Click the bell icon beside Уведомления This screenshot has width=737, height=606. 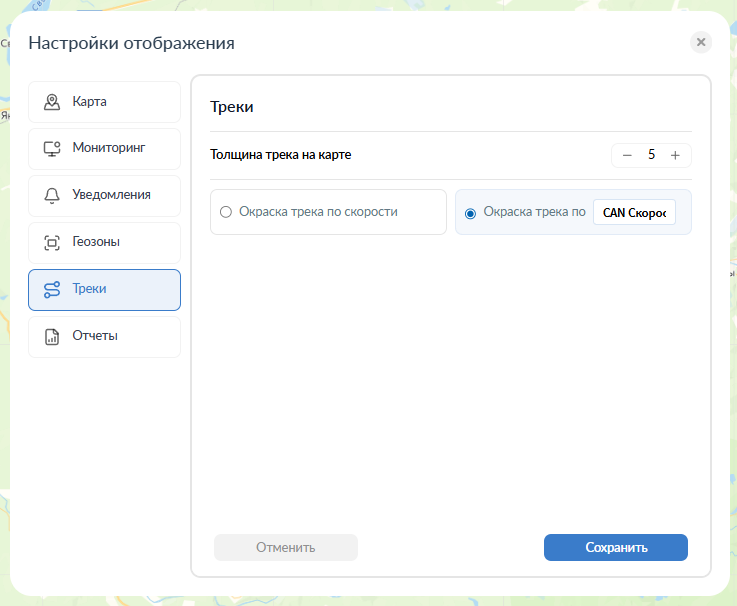52,196
